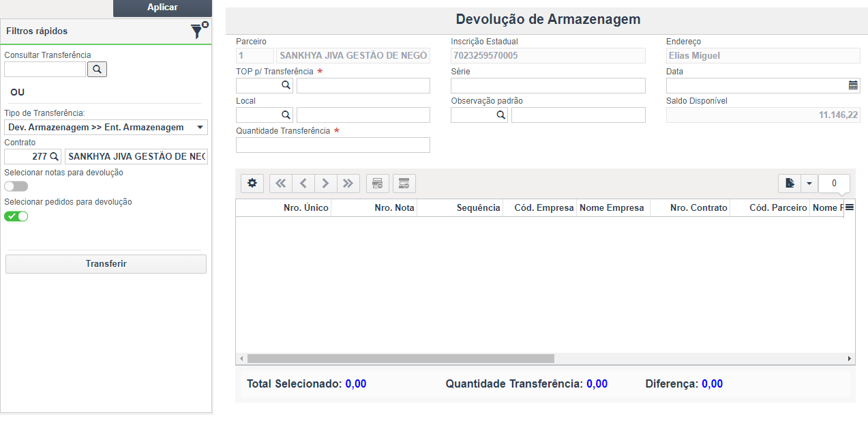Click the Endereço field Elias Miguel
The width and height of the screenshot is (868, 421).
[763, 55]
